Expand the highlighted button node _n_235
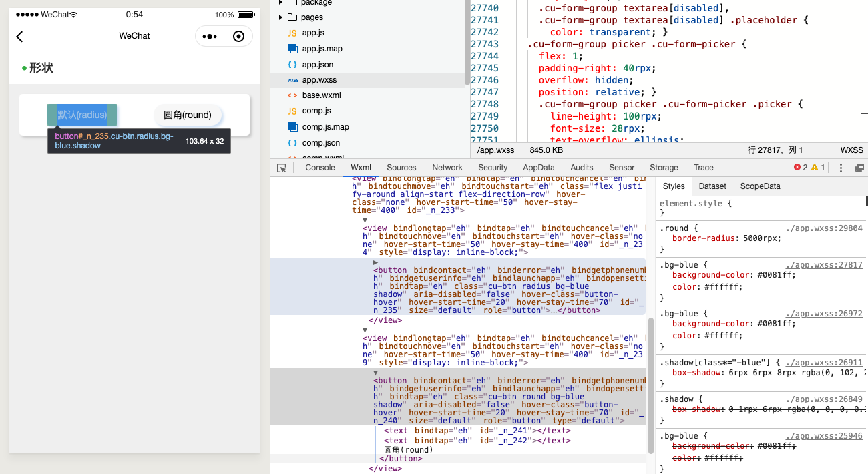This screenshot has height=474, width=868. coord(375,262)
